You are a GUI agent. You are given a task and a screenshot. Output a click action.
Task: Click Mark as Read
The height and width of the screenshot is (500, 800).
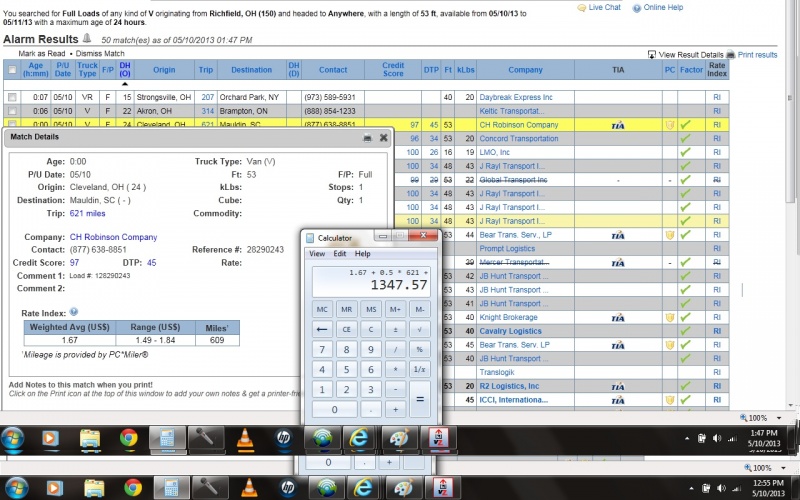click(42, 53)
